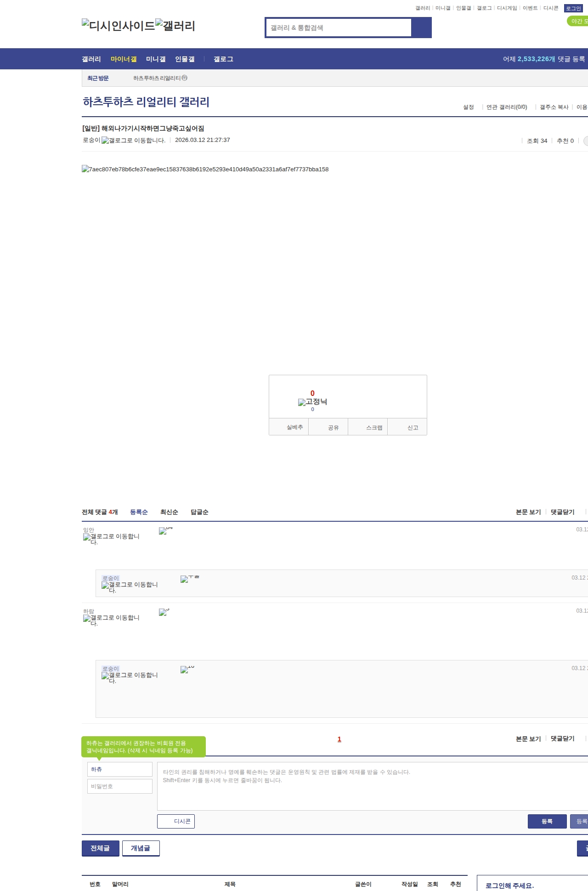Screen dimensions: 588x891
Task: Select 미니갤 in the blue navigation bar
Action: pos(156,59)
